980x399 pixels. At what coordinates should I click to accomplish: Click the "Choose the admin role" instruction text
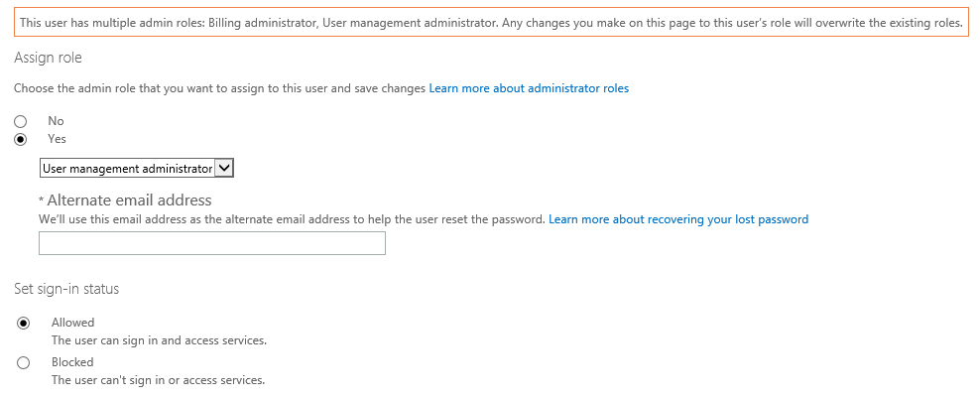click(x=219, y=88)
